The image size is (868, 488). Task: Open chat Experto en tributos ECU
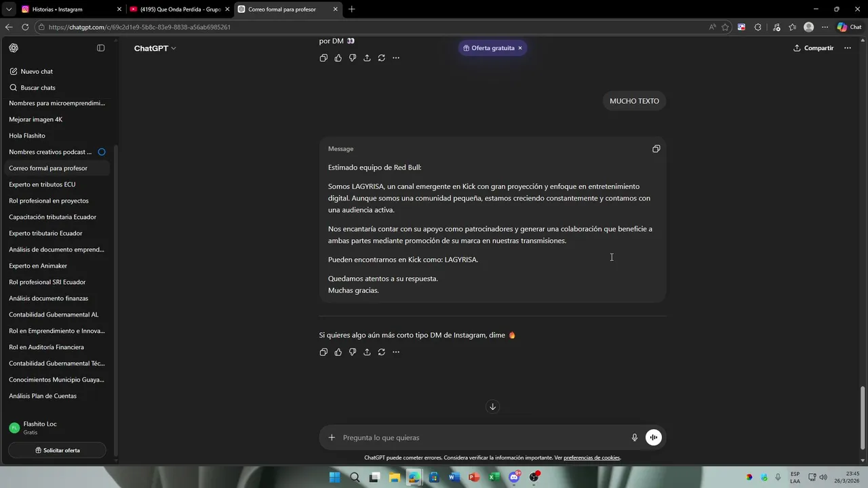57,184
